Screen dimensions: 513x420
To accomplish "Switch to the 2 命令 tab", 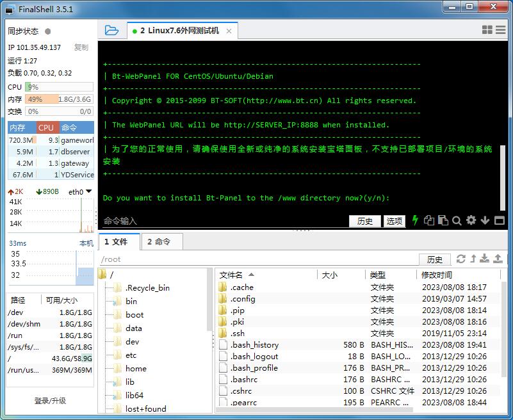I will [x=161, y=242].
